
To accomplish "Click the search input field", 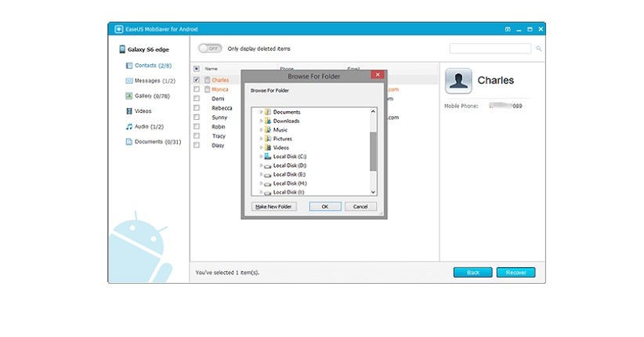I will [x=490, y=49].
